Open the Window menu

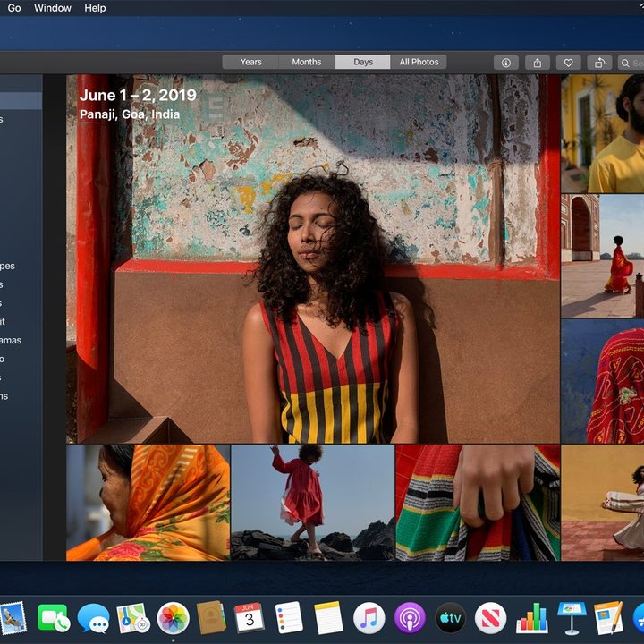pos(53,8)
